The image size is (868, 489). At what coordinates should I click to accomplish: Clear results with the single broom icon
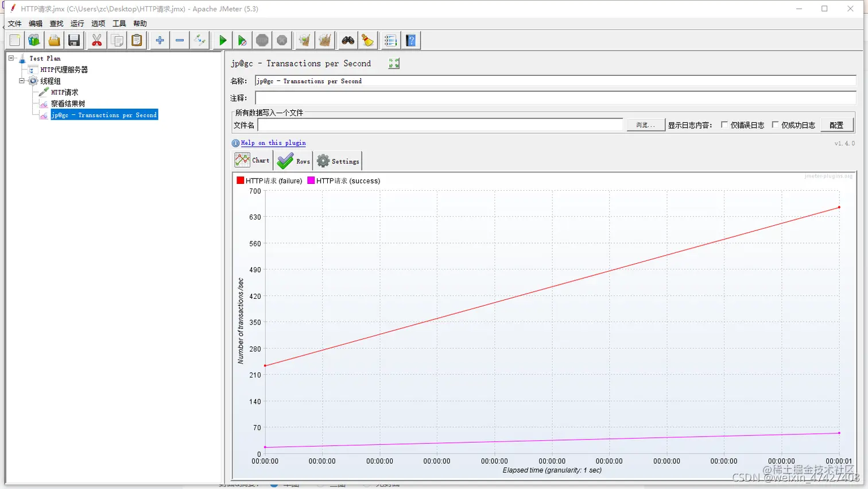pos(305,40)
